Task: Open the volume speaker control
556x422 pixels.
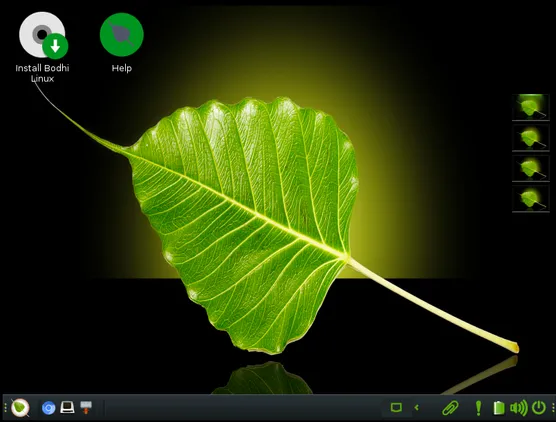Action: (518, 408)
